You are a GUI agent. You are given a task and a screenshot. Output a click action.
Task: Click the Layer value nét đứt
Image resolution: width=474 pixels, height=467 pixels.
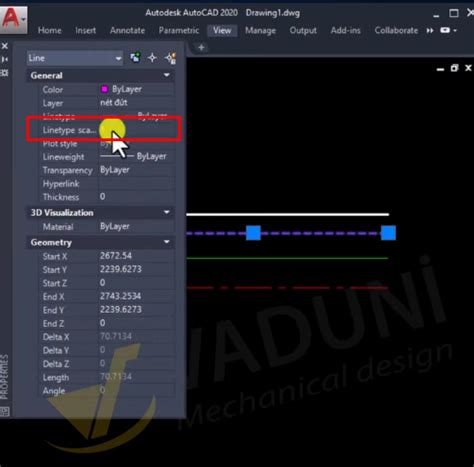tap(114, 103)
